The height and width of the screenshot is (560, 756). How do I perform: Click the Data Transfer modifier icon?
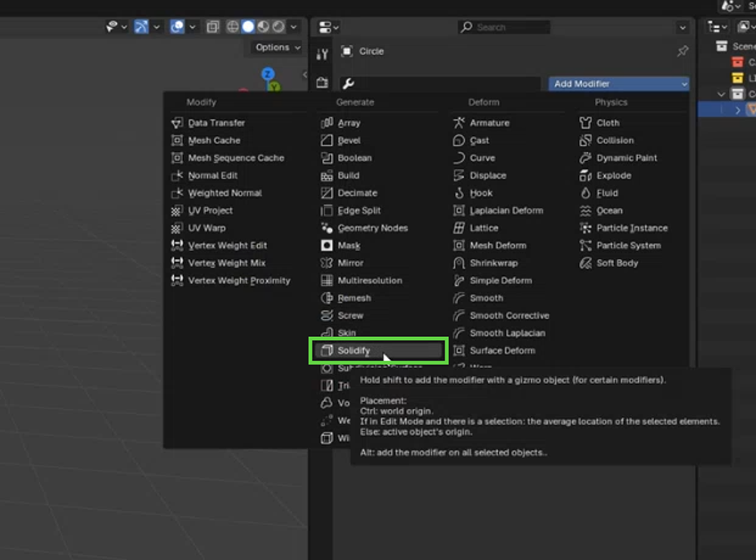tap(177, 122)
